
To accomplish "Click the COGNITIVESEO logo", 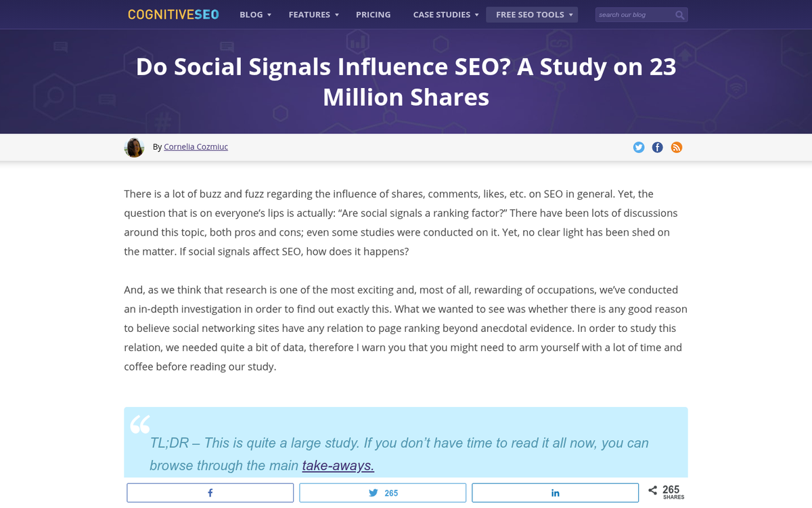I will (173, 14).
